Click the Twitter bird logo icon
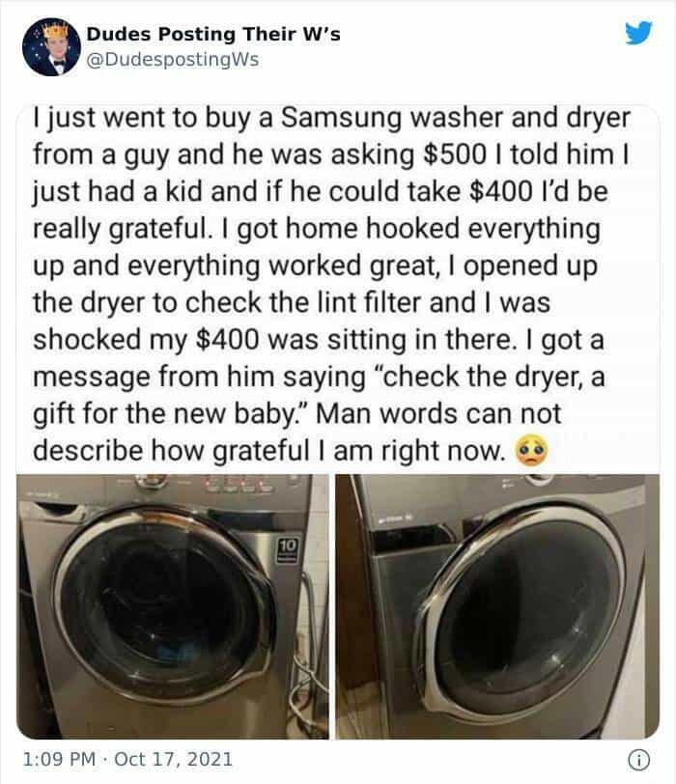 tap(639, 33)
